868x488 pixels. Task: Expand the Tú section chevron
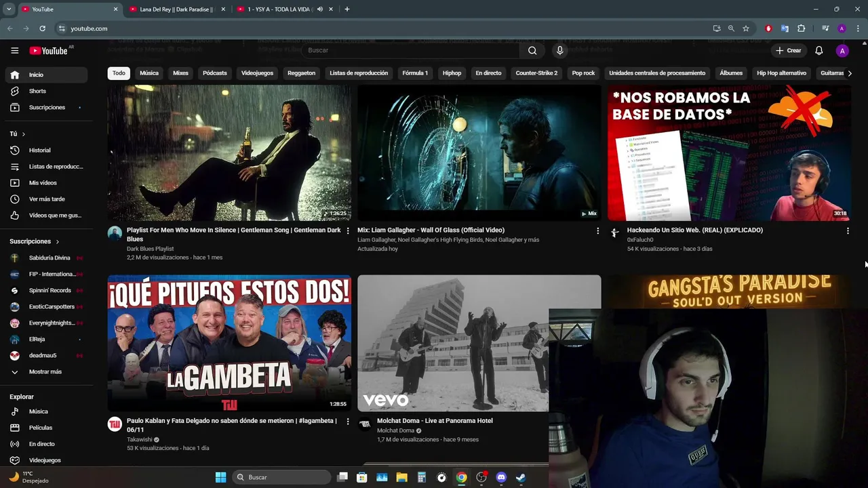23,134
